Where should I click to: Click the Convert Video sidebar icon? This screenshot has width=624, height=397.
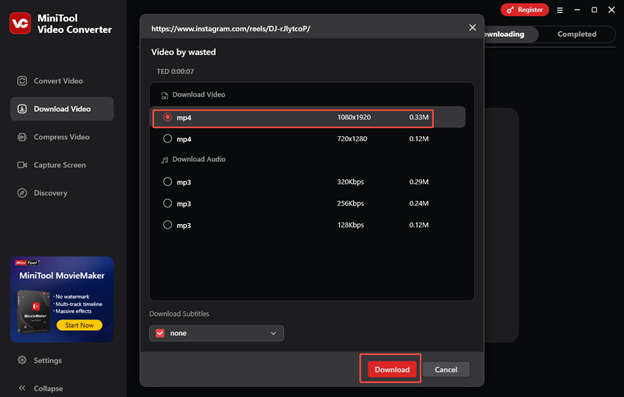(22, 81)
